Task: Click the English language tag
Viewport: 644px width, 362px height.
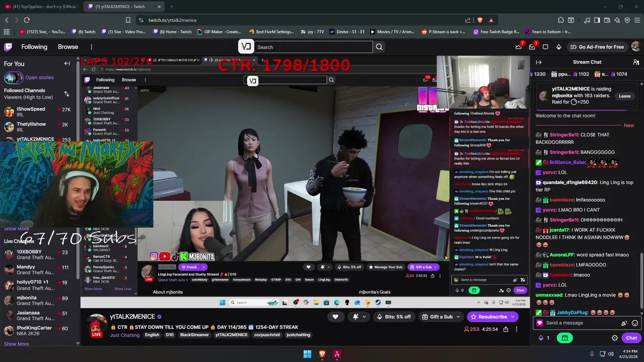Action: [x=152, y=335]
